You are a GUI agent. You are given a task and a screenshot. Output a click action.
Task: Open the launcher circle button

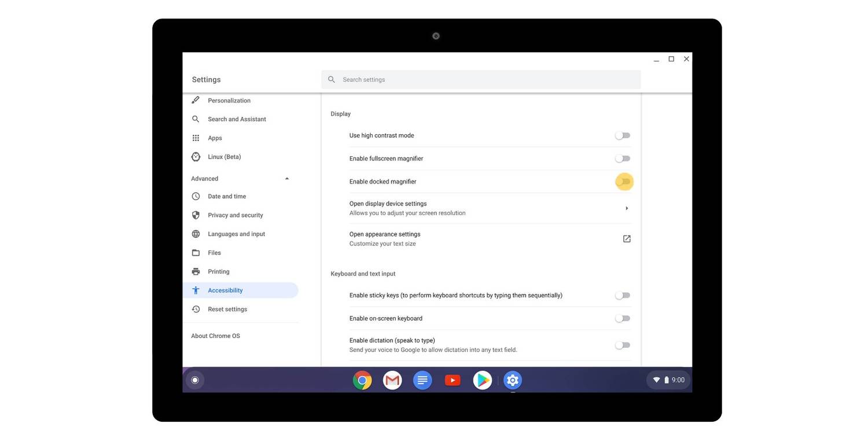coord(195,380)
